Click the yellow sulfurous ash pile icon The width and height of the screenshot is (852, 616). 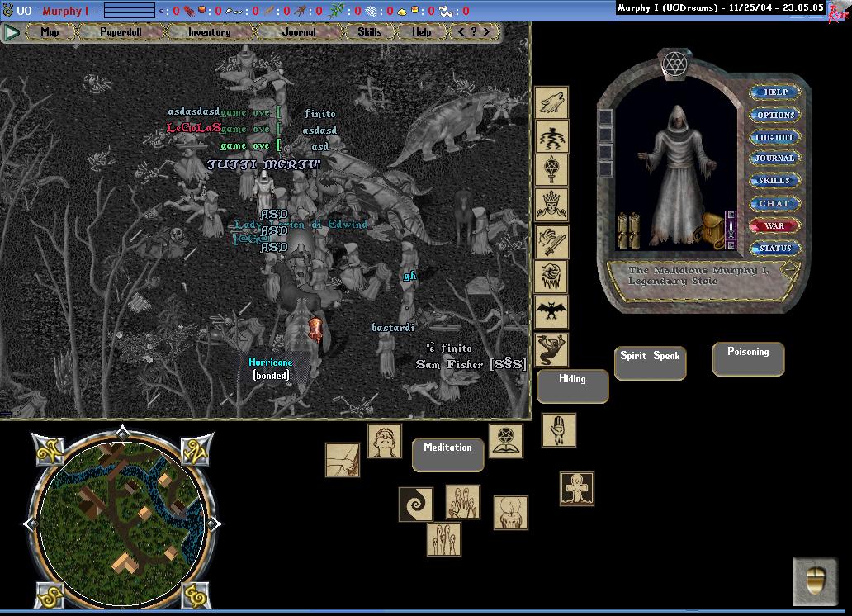point(402,11)
